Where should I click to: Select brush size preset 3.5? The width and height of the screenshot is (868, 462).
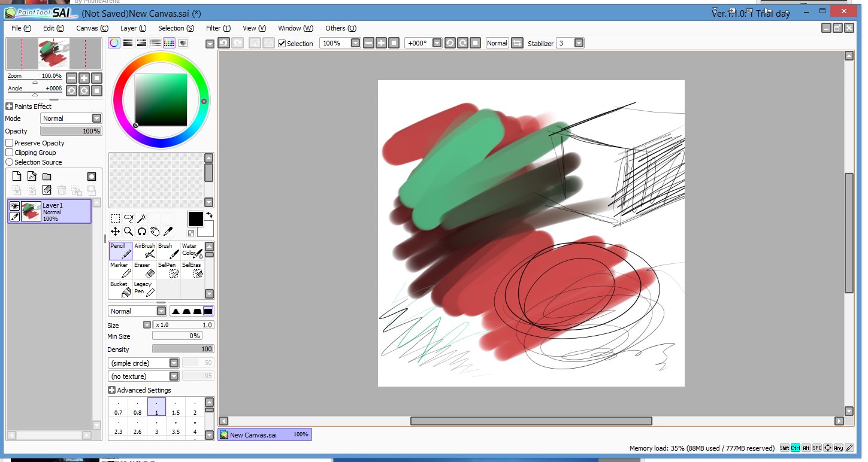click(176, 427)
